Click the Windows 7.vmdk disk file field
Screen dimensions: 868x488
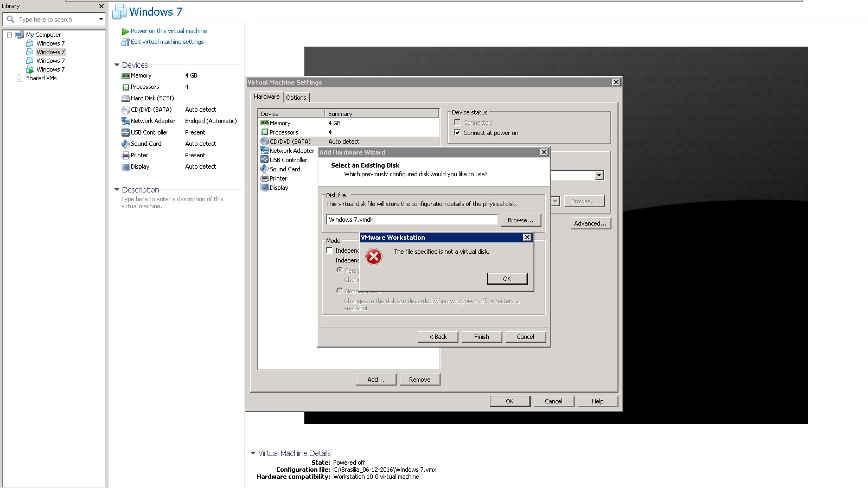(x=412, y=220)
